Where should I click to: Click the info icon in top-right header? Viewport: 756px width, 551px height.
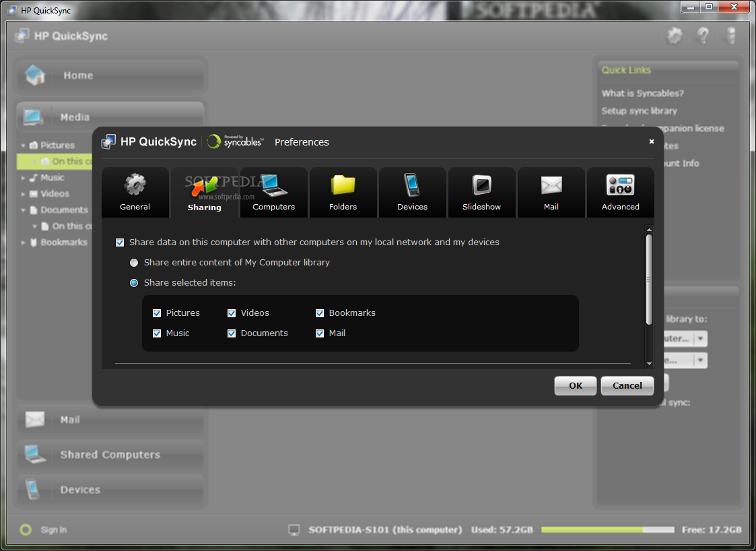pyautogui.click(x=731, y=35)
